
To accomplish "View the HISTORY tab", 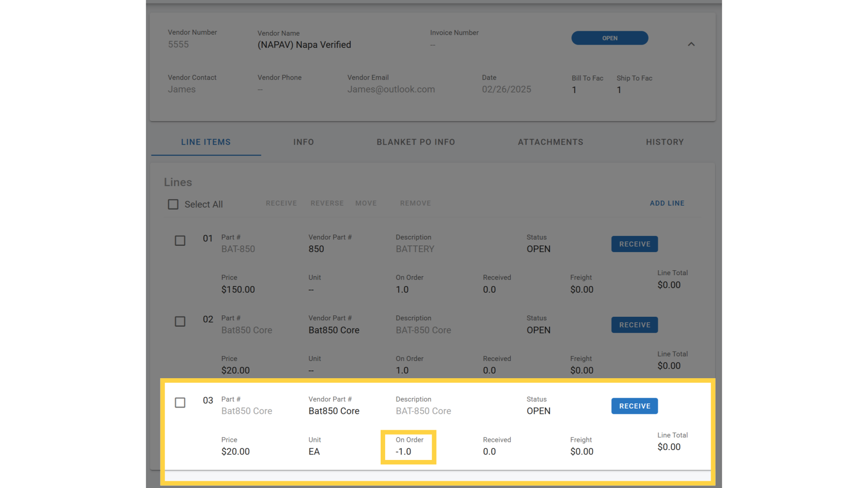I will [x=665, y=142].
